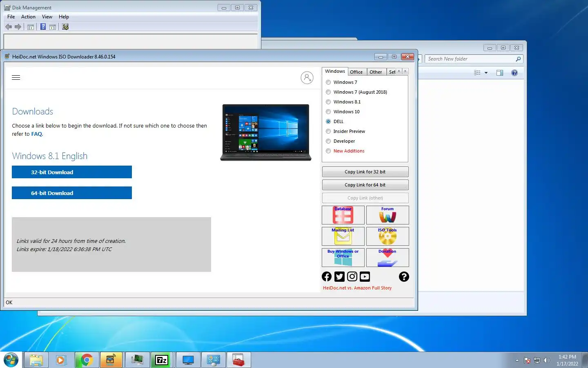This screenshot has width=588, height=368.
Task: Click the black question mark help icon
Action: point(404,276)
